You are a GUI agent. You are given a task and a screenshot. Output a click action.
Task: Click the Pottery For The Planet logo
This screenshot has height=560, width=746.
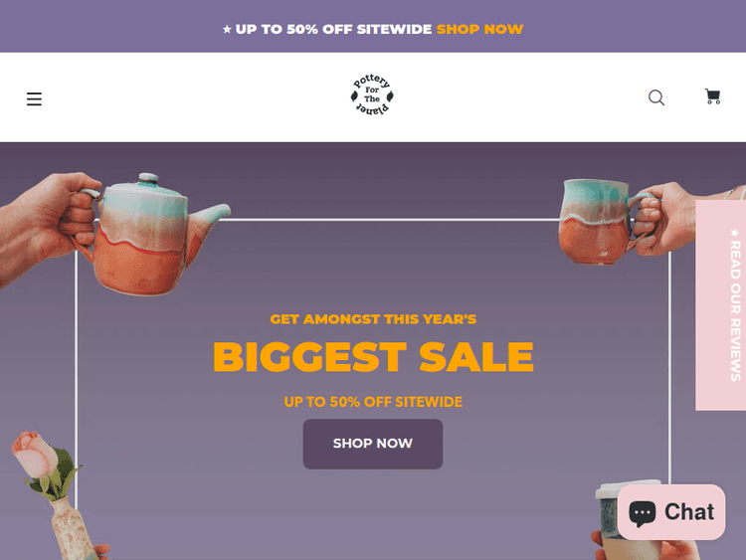click(372, 94)
